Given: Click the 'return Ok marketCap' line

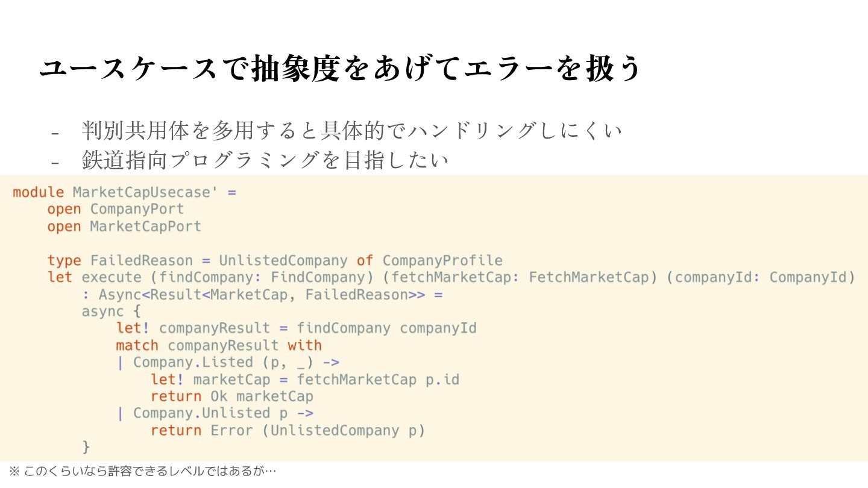Looking at the screenshot, I should coord(232,396).
